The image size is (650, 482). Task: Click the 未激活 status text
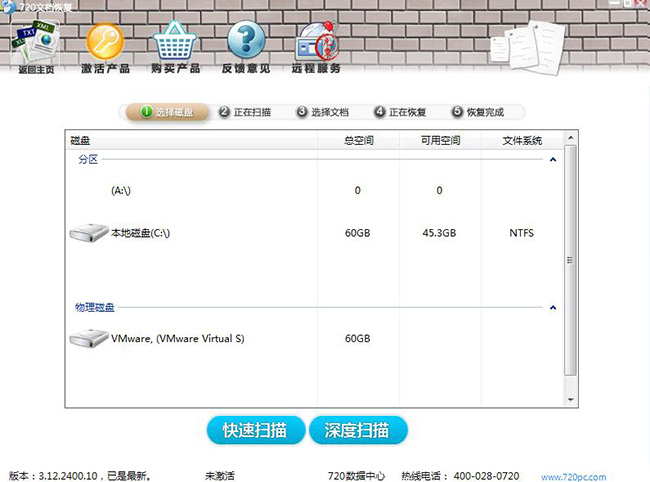pos(220,476)
